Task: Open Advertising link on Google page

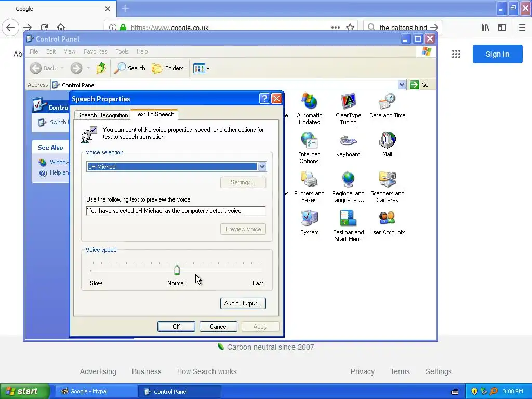Action: point(98,371)
